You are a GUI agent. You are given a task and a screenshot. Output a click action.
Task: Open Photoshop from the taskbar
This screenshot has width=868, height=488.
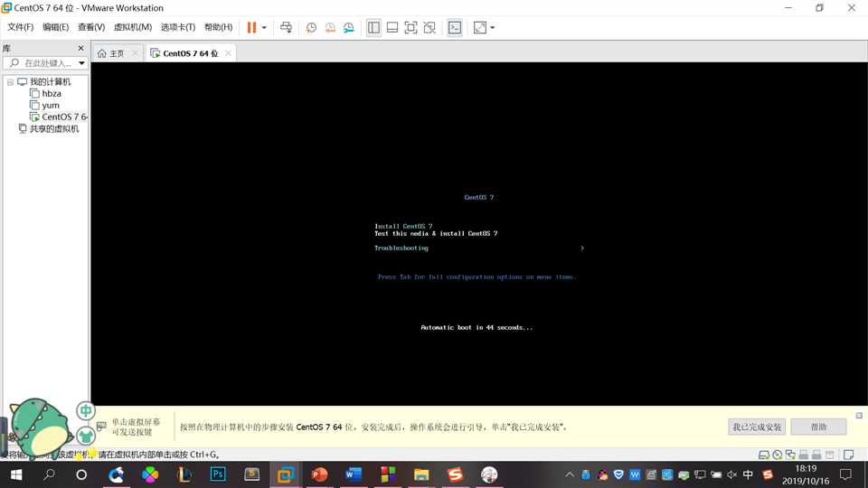[218, 474]
